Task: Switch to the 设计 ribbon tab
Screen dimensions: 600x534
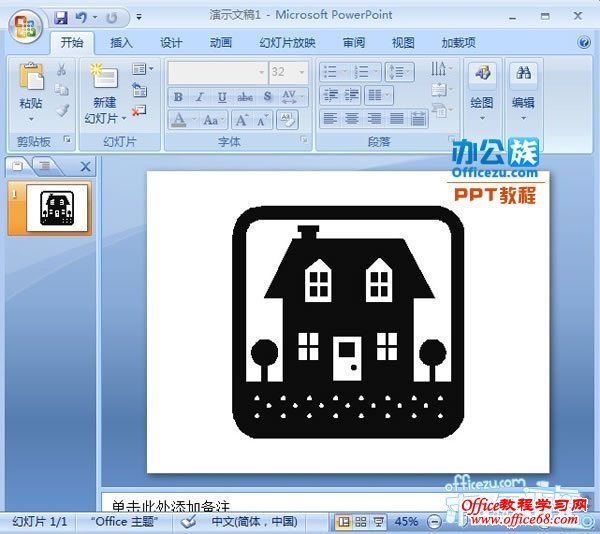Action: click(x=171, y=42)
